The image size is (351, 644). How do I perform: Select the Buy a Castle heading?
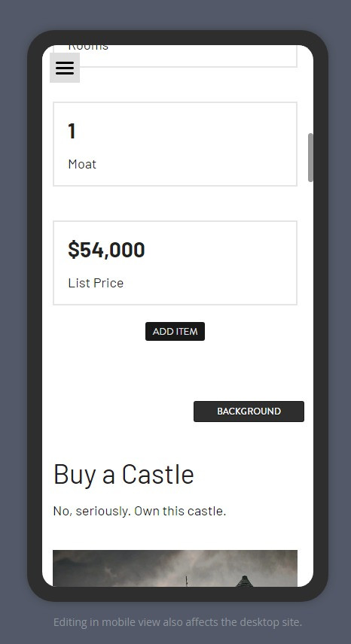(124, 475)
